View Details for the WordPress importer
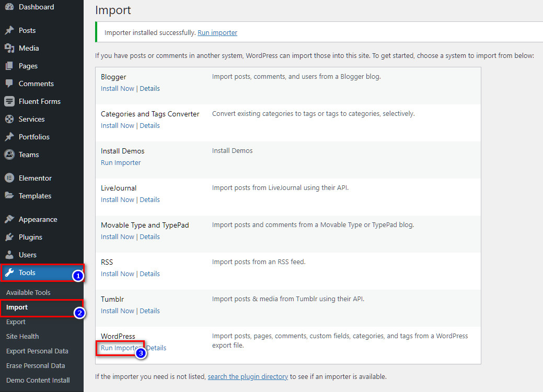The height and width of the screenshot is (392, 543). tap(156, 348)
